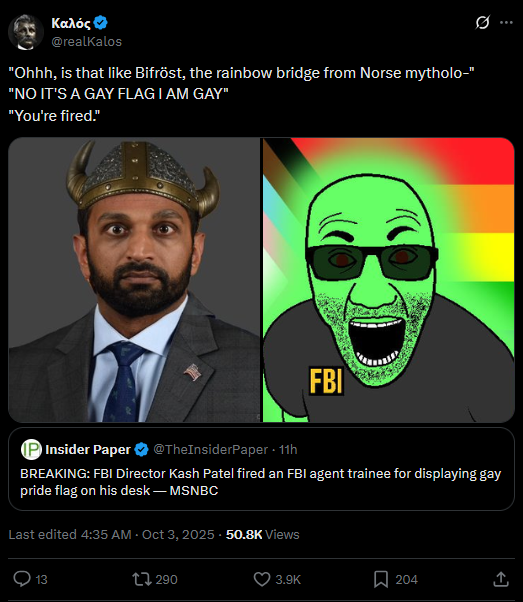Open the Grok slash-circle icon

coord(482,23)
